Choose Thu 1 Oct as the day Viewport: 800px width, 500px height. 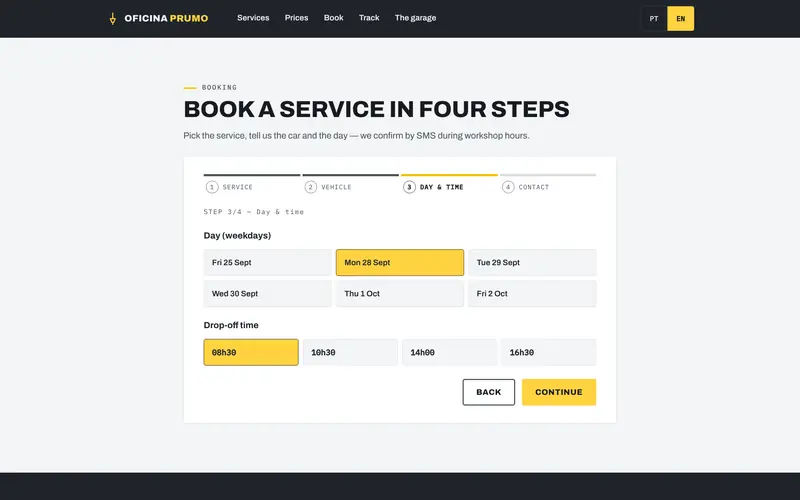coord(400,294)
